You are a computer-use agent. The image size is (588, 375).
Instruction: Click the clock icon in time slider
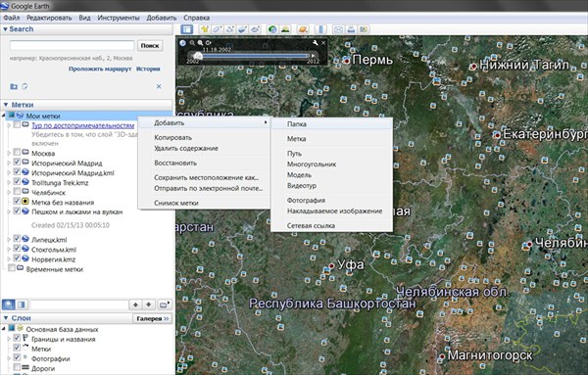point(182,43)
